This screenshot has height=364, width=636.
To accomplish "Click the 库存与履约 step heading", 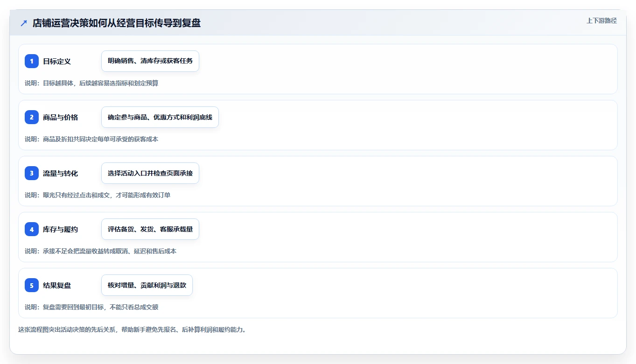I will (x=60, y=229).
